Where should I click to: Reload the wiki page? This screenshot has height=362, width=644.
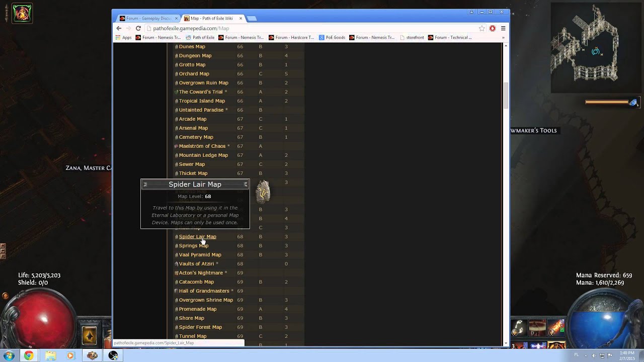[x=138, y=28]
